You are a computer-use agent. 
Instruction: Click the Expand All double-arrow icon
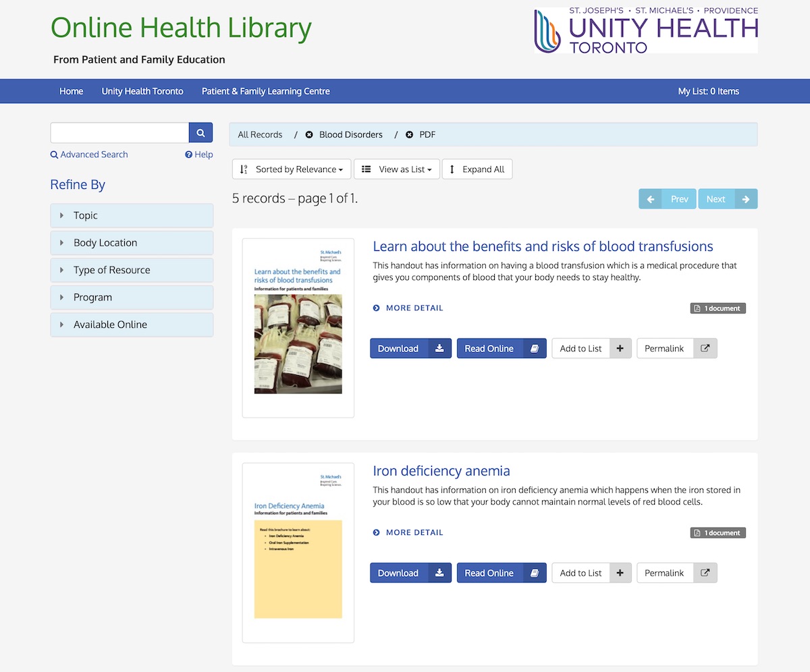(x=452, y=169)
